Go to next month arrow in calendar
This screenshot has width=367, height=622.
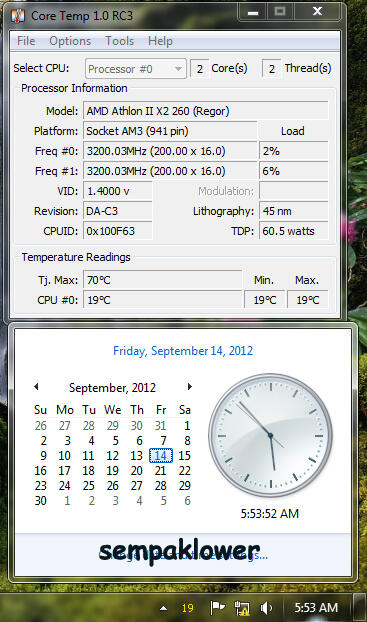pyautogui.click(x=190, y=386)
